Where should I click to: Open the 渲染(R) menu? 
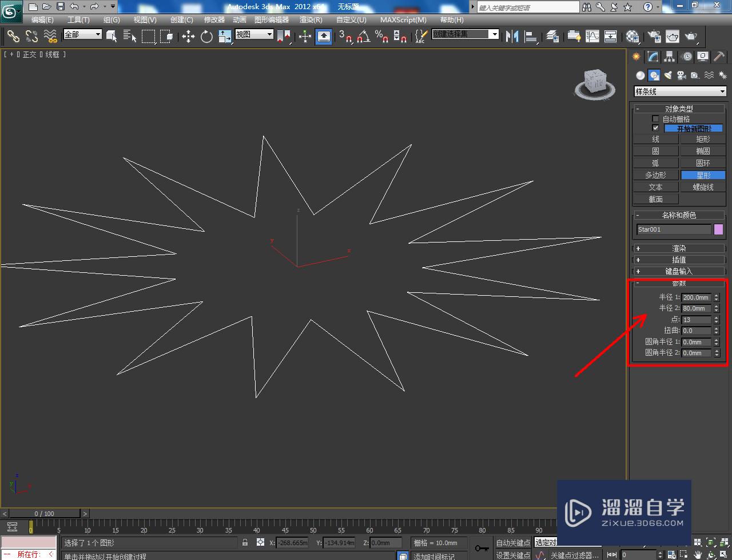point(311,19)
